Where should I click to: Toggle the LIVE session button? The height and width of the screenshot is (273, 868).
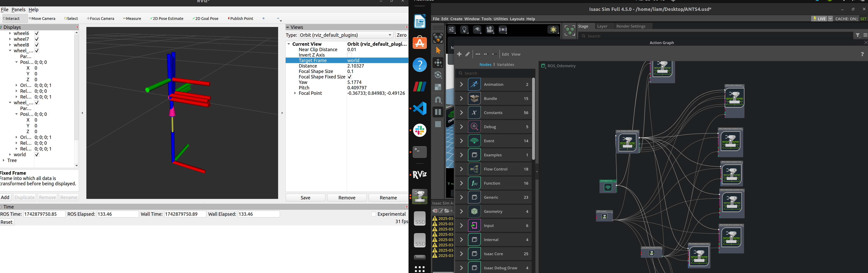tap(819, 19)
